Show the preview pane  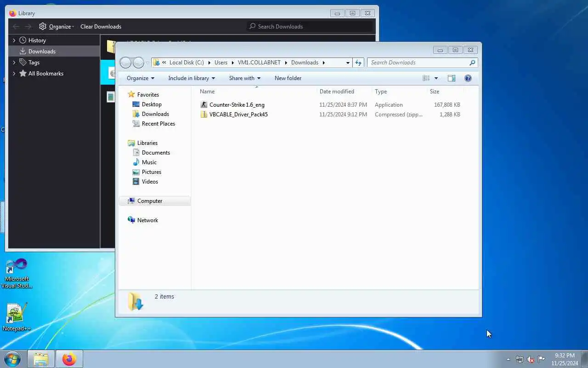(451, 78)
